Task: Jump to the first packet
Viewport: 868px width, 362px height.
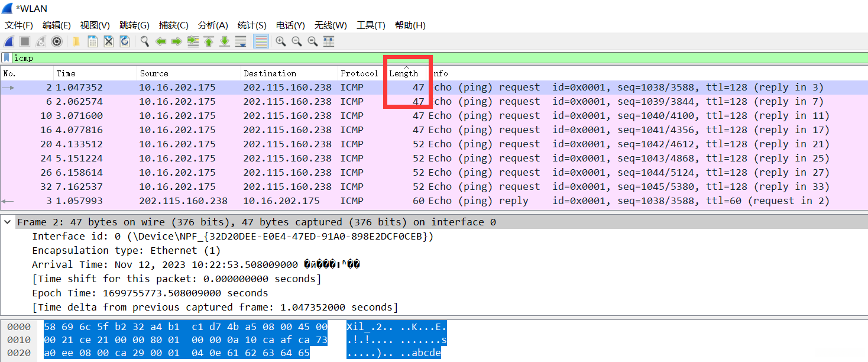Action: pyautogui.click(x=209, y=41)
